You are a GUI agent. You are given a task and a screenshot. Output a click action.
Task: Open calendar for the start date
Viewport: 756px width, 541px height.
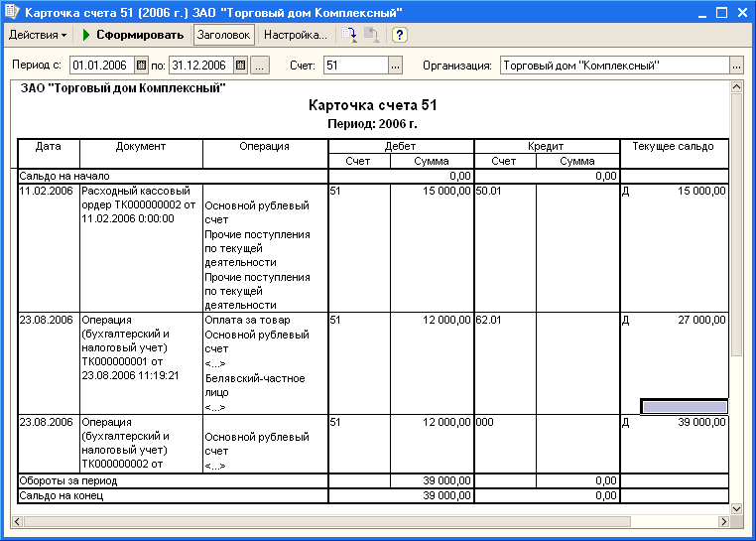(x=141, y=66)
